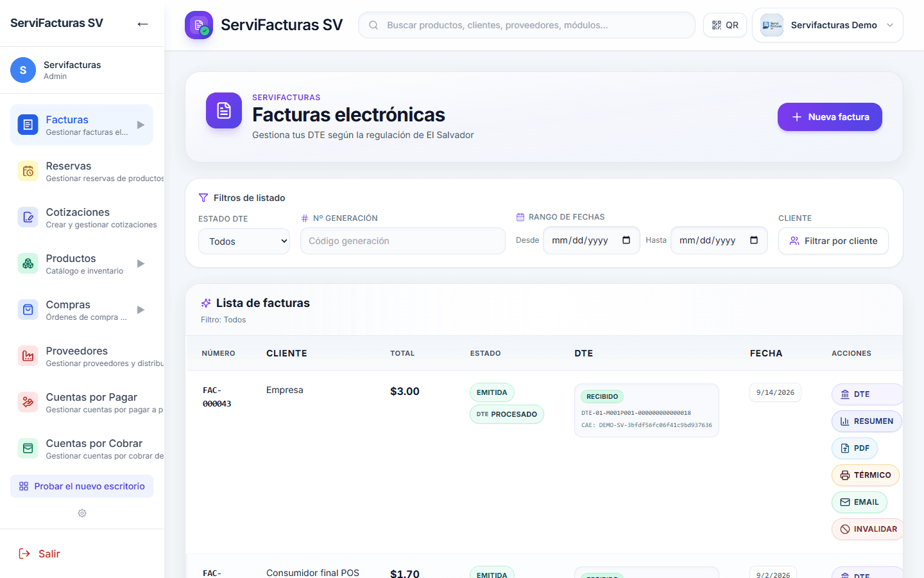The height and width of the screenshot is (578, 924).
Task: Click the Cuentas por Cobrar icon
Action: point(28,448)
